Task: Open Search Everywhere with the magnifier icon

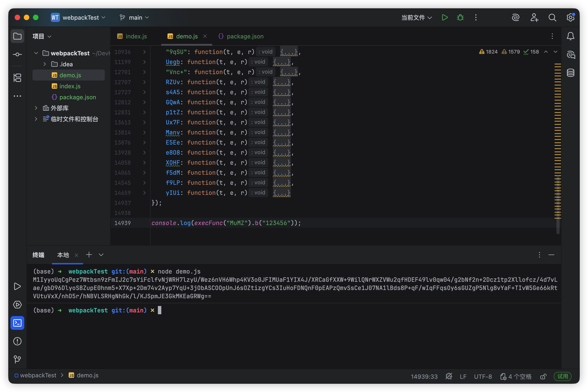Action: tap(553, 18)
